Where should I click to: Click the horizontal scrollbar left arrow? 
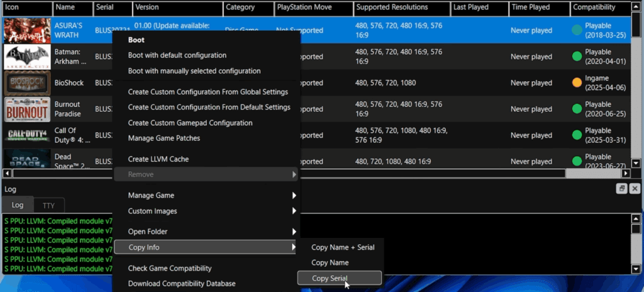tap(7, 173)
